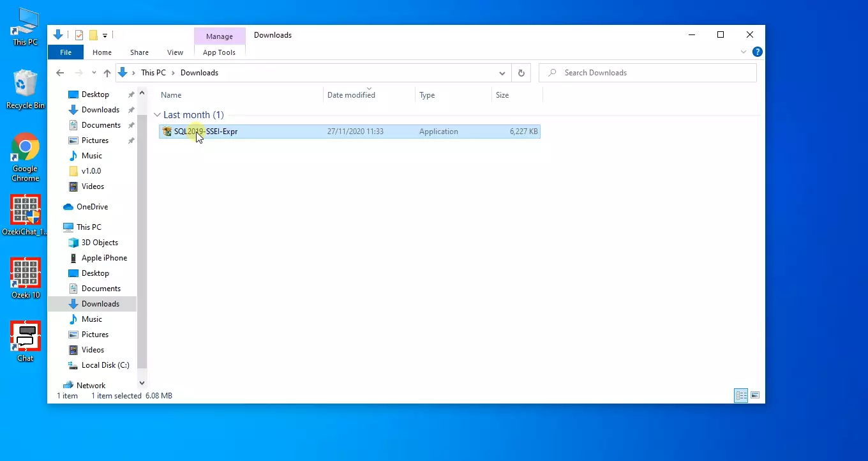Go up one folder level with Up arrow

(107, 73)
